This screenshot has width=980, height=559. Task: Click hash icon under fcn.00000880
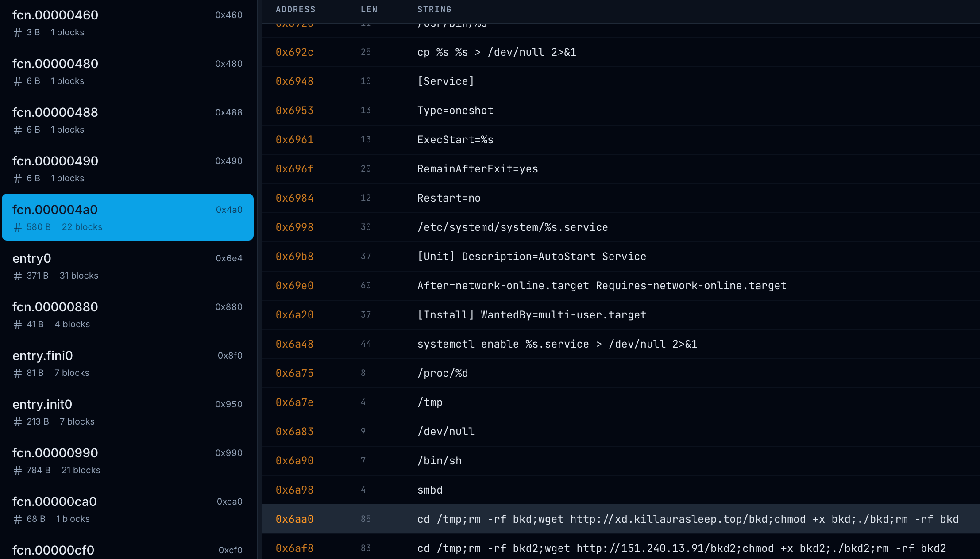(18, 325)
